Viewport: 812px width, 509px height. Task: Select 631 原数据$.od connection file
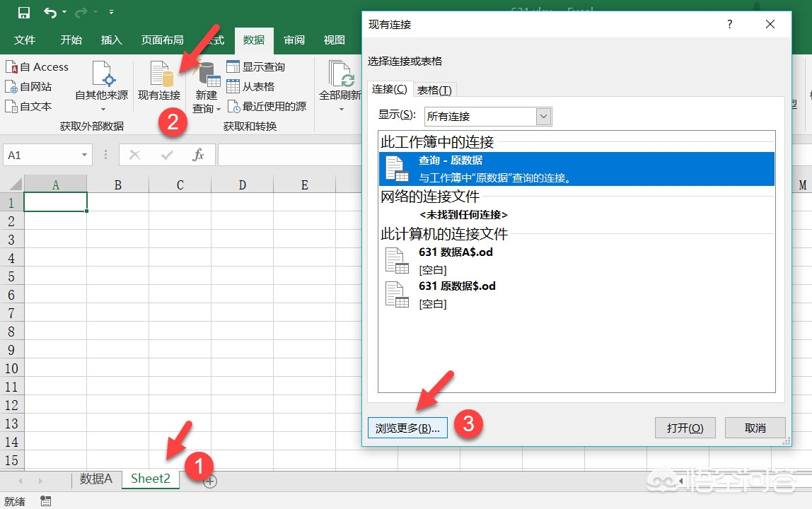pos(577,295)
